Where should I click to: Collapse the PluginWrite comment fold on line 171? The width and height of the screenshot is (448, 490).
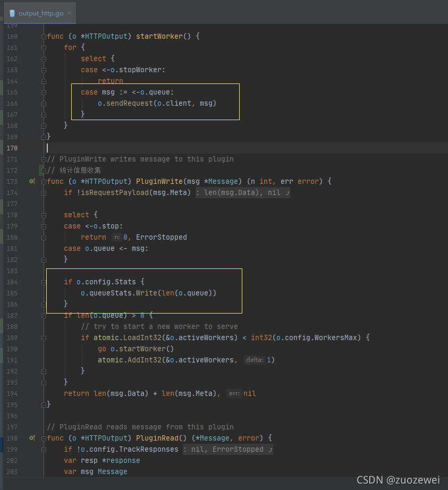[x=44, y=159]
